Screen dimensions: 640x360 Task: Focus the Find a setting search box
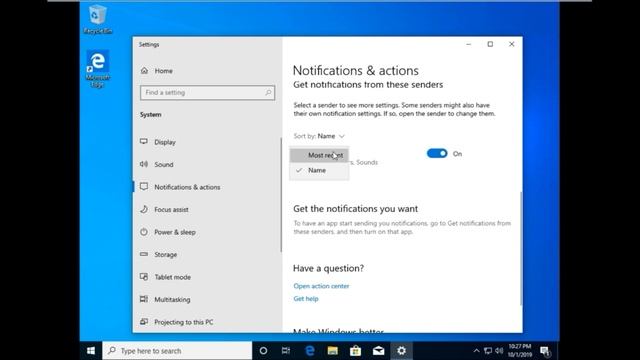coord(207,93)
